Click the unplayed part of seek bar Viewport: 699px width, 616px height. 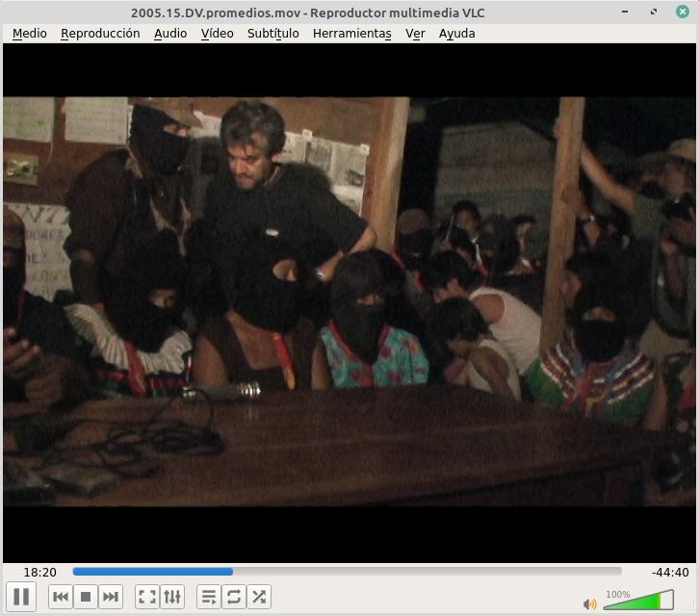pos(427,572)
